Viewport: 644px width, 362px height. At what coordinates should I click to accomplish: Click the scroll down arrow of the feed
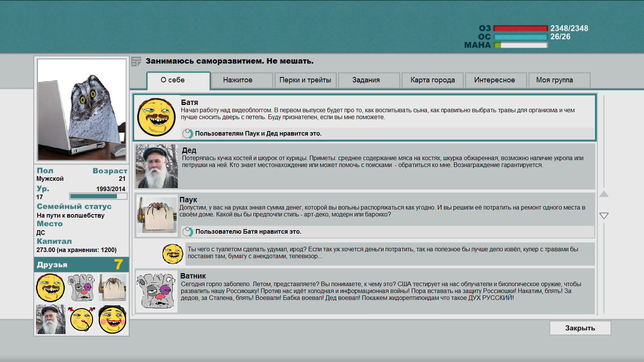[x=604, y=216]
